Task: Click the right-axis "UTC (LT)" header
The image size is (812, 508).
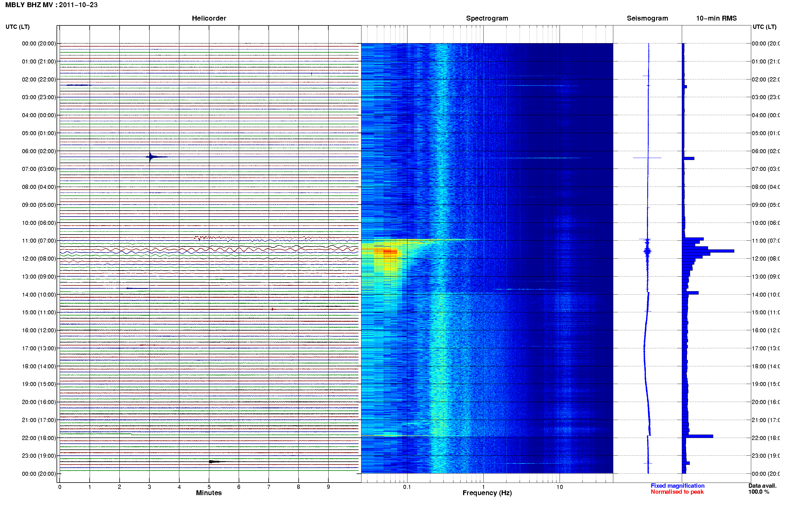Action: [764, 27]
